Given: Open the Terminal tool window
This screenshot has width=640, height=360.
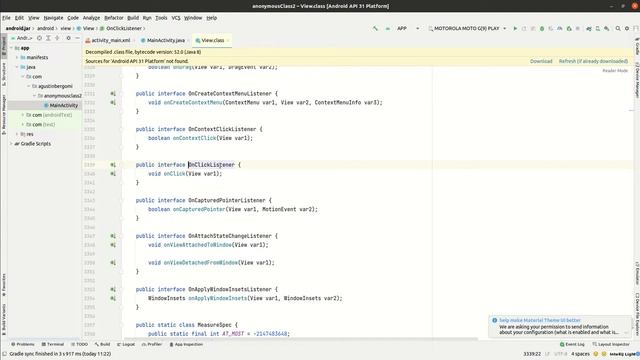Looking at the screenshot, I should (53, 344).
